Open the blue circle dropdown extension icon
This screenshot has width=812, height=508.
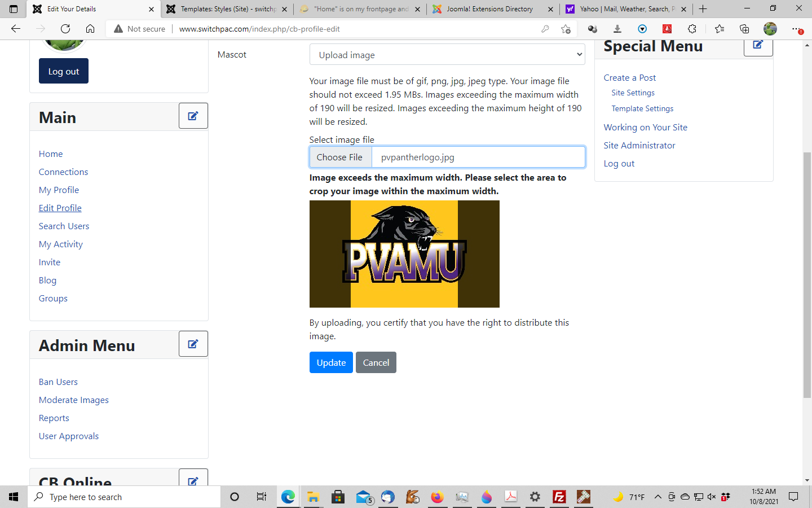click(642, 29)
